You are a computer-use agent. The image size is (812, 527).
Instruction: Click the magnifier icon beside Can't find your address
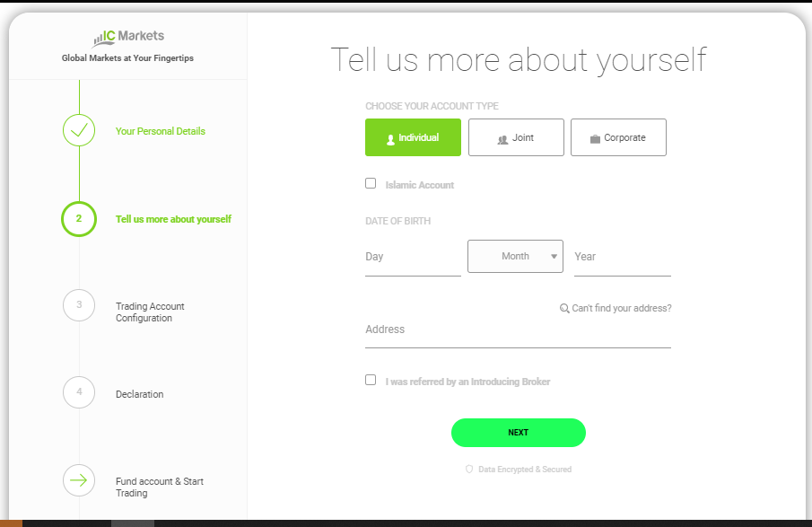(x=564, y=308)
